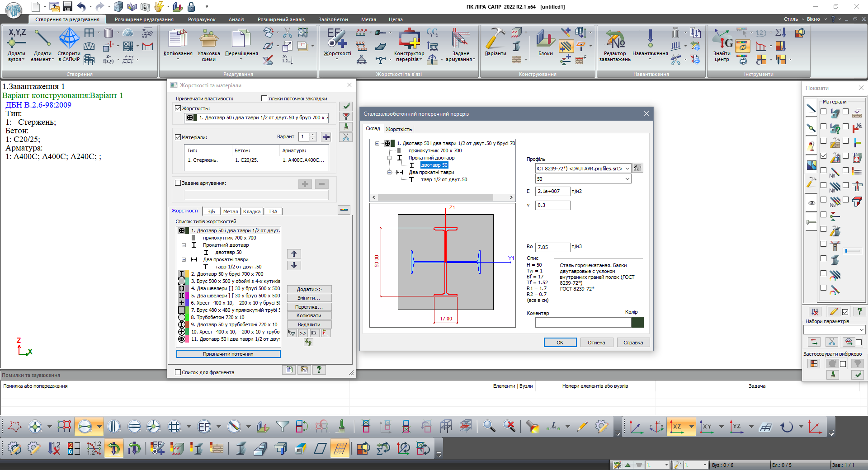Screen dimensions: 868x470
Task: Enable the Задане армування checkbox
Action: [x=178, y=183]
